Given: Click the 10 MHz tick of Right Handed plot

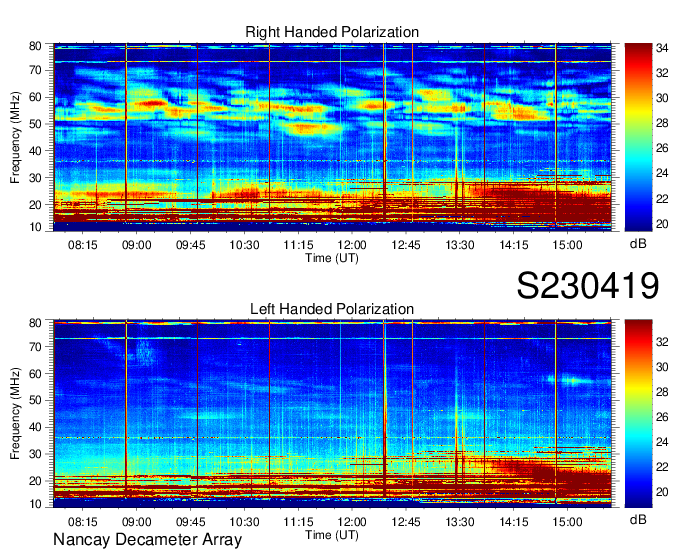Looking at the screenshot, I should (35, 227).
